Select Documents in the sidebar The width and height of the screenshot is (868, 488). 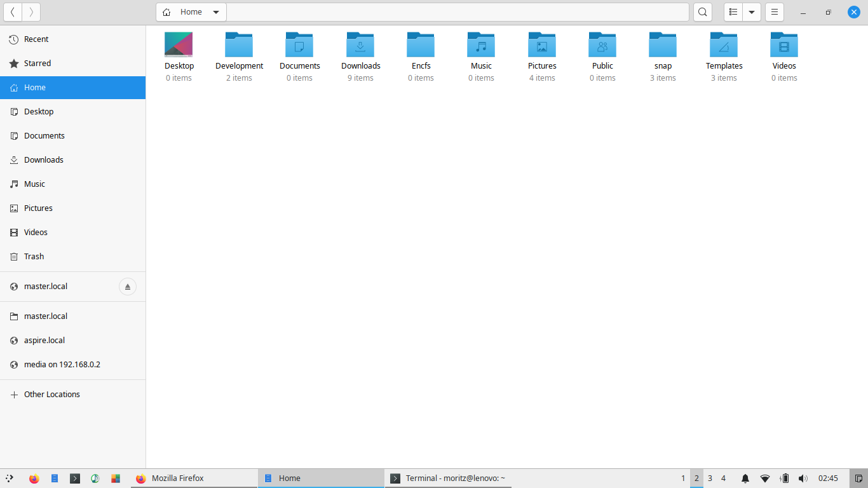[x=72, y=136]
